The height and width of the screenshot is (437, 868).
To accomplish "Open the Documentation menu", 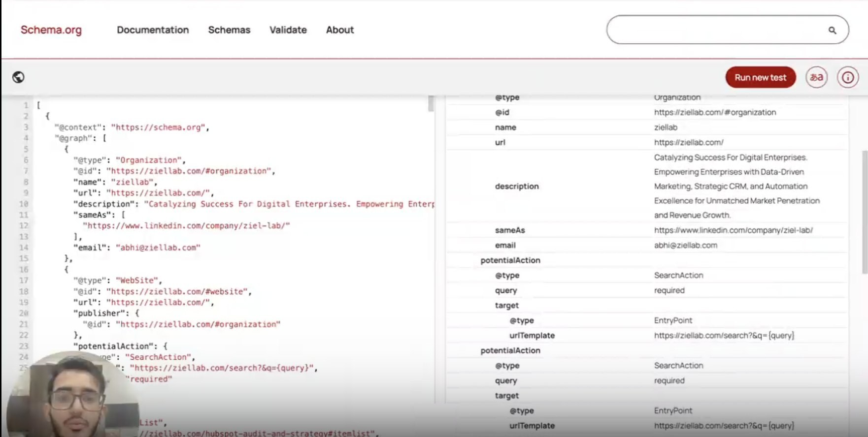I will point(153,30).
